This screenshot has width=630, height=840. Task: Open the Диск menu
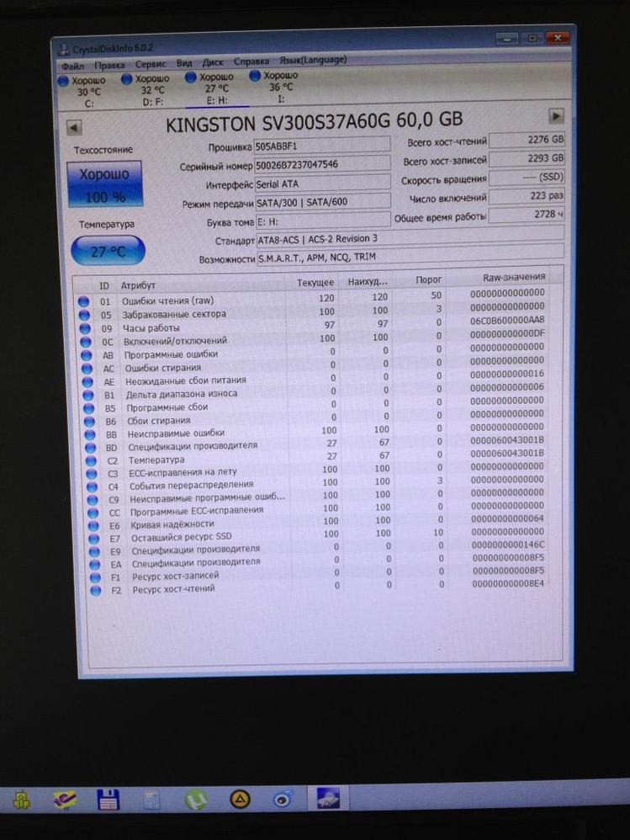pos(213,62)
